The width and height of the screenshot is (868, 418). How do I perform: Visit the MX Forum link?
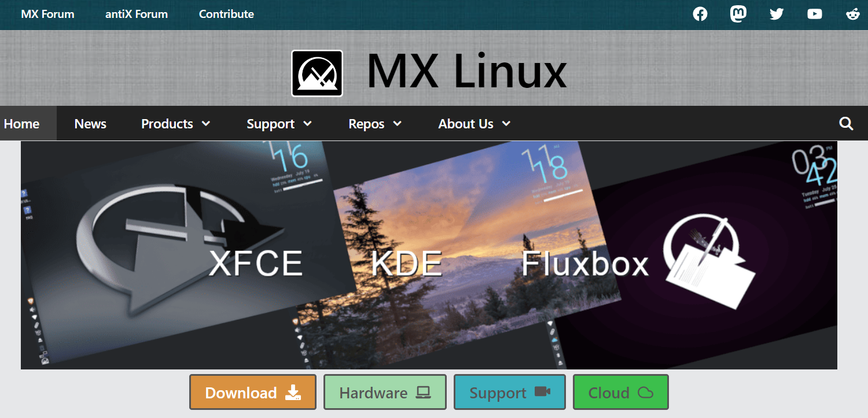pyautogui.click(x=47, y=14)
